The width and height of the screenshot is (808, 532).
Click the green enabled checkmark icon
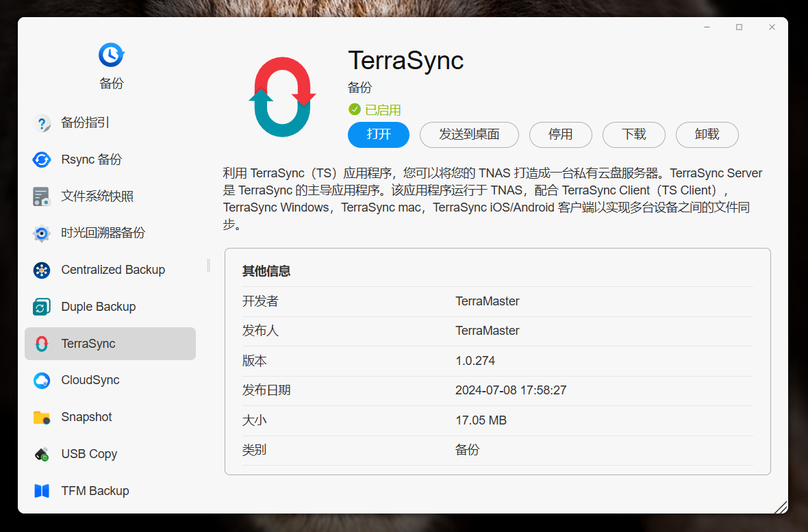[x=355, y=110]
